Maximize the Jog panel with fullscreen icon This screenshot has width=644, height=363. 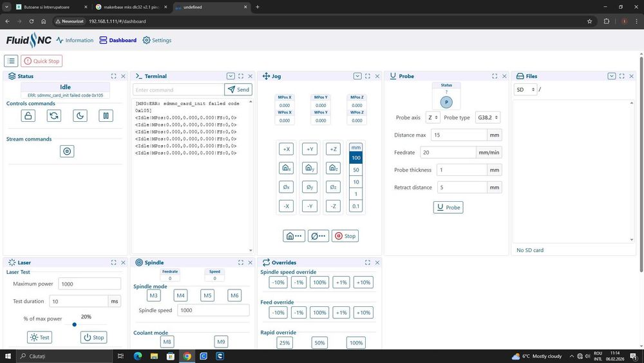[x=368, y=76]
